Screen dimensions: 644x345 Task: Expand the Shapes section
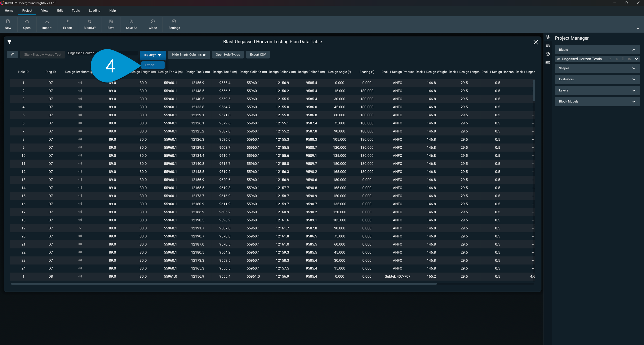pos(634,68)
